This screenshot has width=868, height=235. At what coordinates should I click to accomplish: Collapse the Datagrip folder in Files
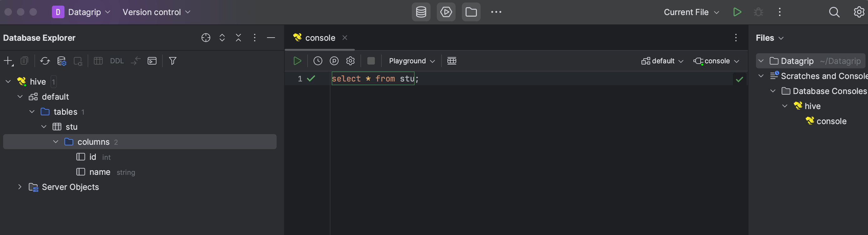tap(761, 61)
